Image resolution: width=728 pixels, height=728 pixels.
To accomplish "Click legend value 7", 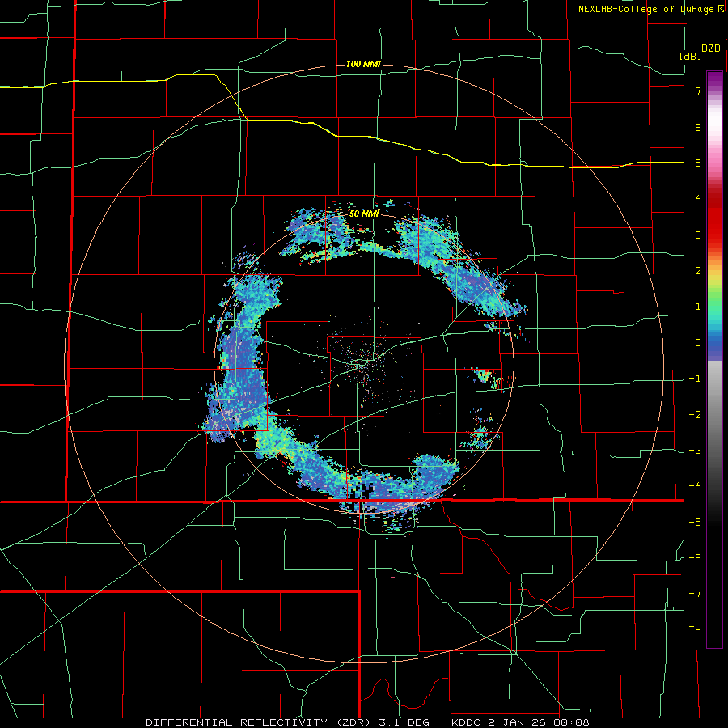I will 698,91.
